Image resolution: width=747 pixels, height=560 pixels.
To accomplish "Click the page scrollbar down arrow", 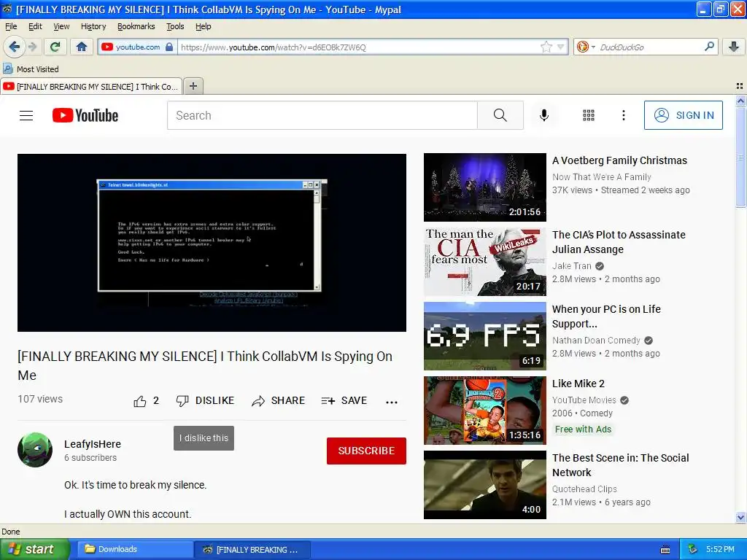I will [x=740, y=517].
